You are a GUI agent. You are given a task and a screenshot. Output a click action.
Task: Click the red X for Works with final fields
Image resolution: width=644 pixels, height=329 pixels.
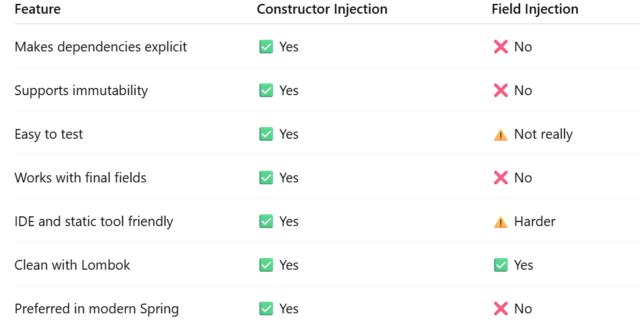[501, 178]
